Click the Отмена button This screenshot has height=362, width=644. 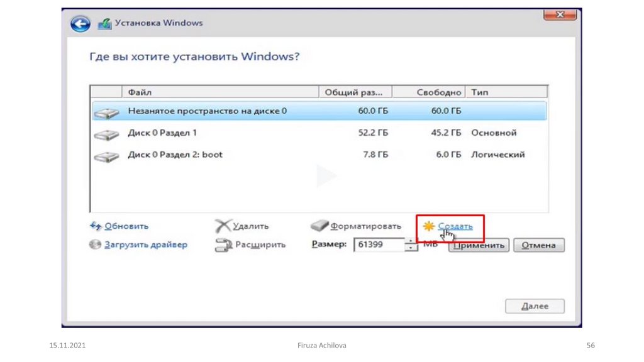tap(539, 245)
